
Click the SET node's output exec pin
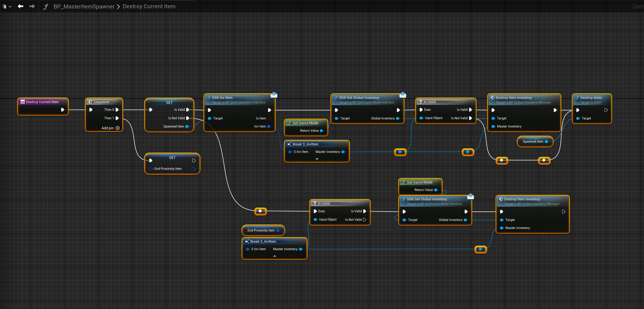tap(194, 160)
